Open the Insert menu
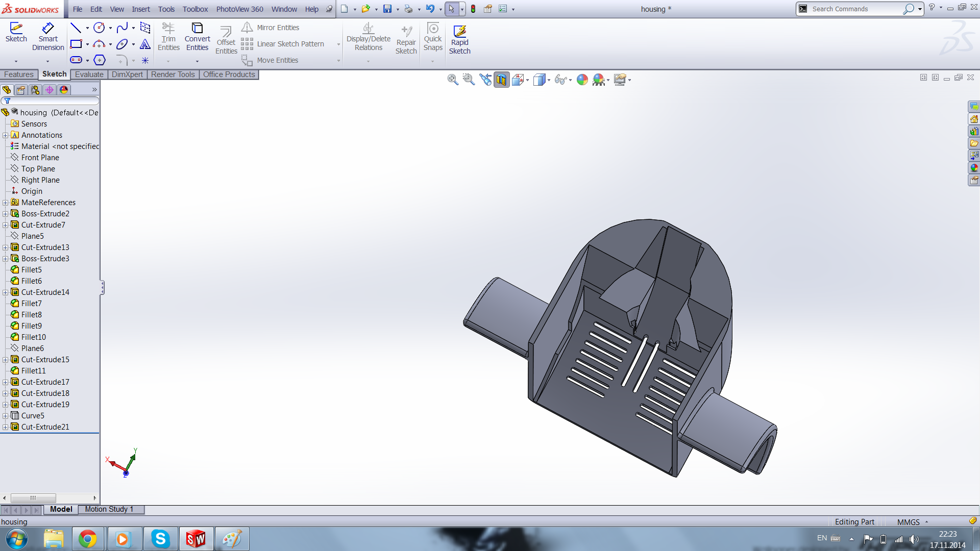The width and height of the screenshot is (980, 551). pos(140,9)
